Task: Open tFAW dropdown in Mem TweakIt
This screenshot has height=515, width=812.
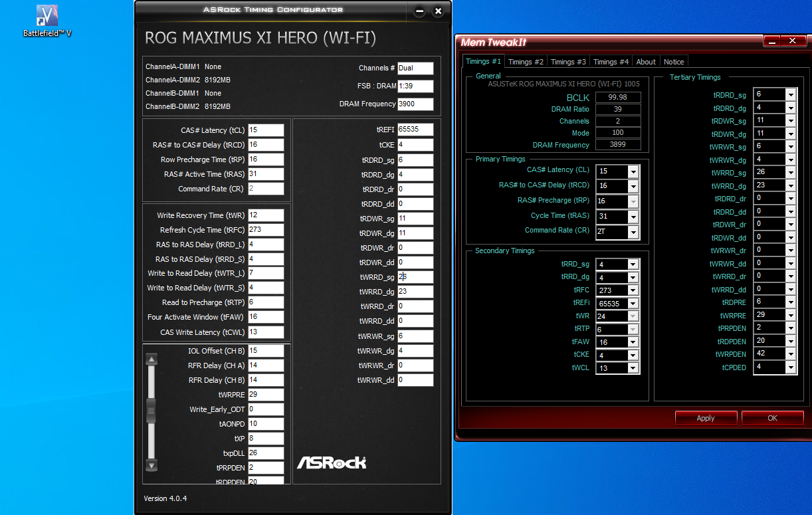Action: point(633,342)
